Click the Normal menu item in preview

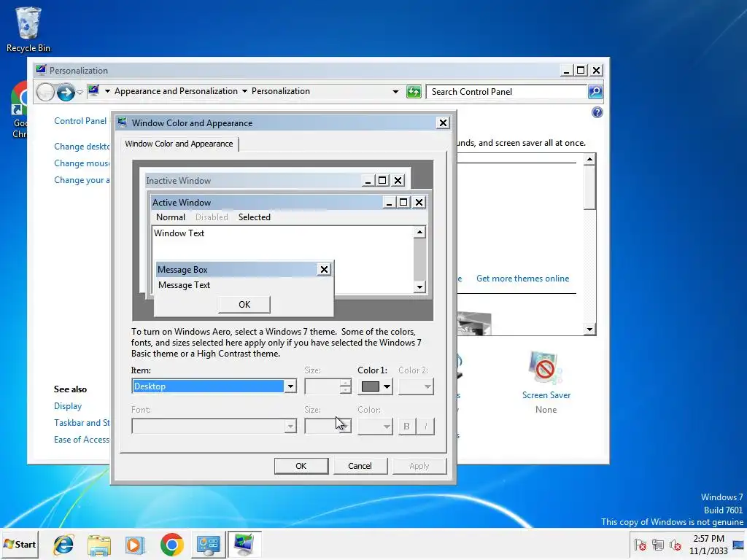[x=171, y=217]
